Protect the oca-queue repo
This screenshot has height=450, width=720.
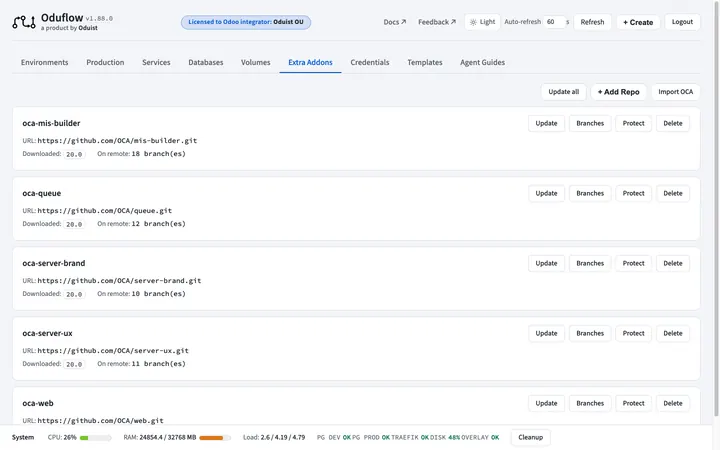pos(634,193)
